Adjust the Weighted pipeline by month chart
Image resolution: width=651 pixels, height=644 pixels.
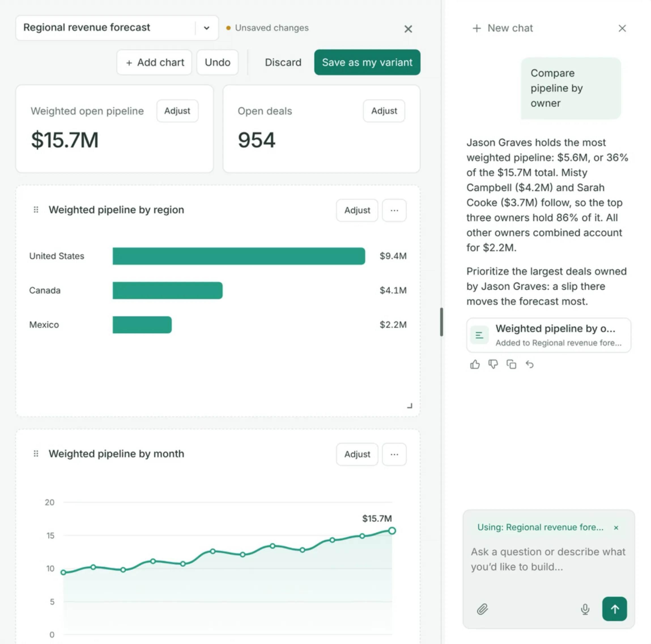coord(357,454)
